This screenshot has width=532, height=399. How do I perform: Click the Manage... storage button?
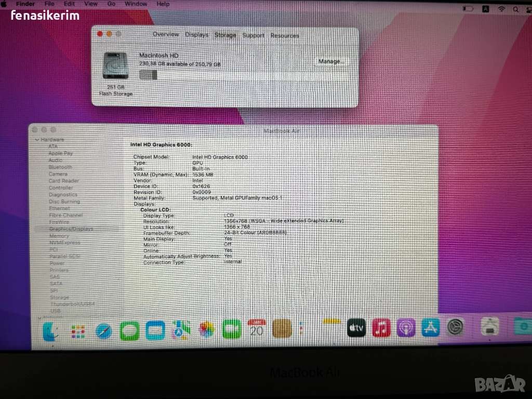[331, 61]
